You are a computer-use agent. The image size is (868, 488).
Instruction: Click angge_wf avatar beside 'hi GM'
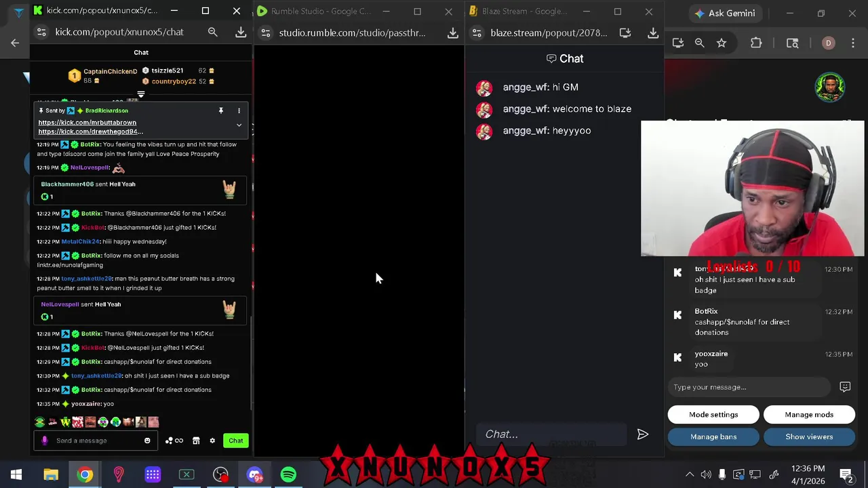click(x=484, y=87)
